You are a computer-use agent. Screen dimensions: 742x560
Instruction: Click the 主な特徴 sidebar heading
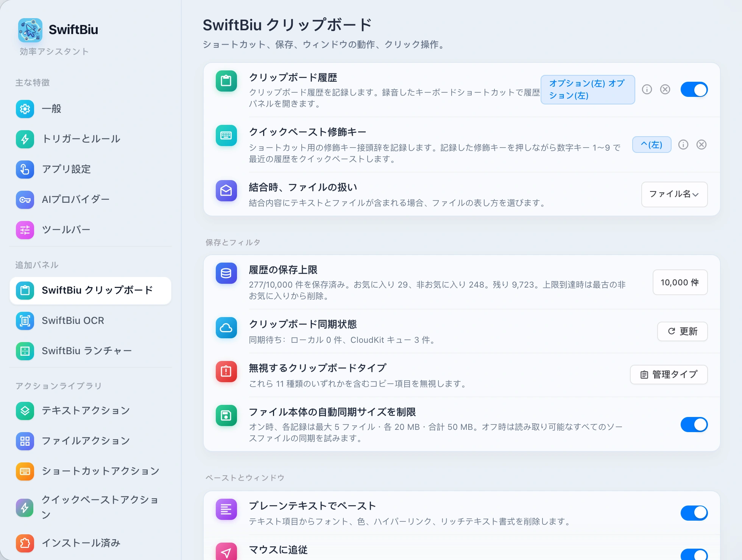click(33, 82)
